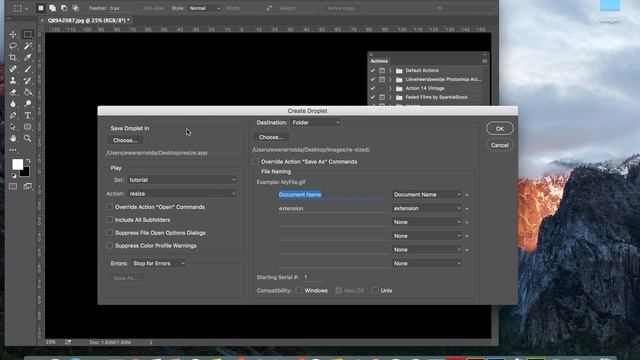Reset to default colors icon
Image resolution: width=640 pixels, height=360 pixels.
pos(13,176)
